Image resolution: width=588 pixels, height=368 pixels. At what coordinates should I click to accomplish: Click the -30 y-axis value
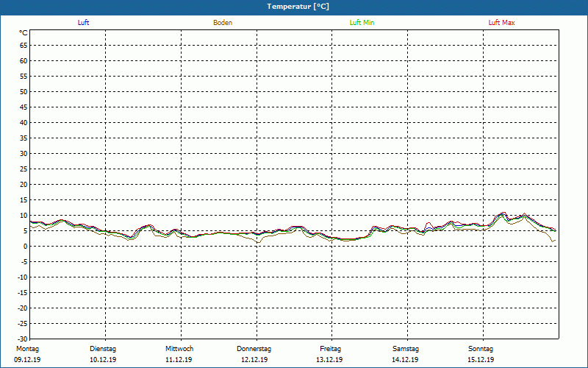click(22, 339)
